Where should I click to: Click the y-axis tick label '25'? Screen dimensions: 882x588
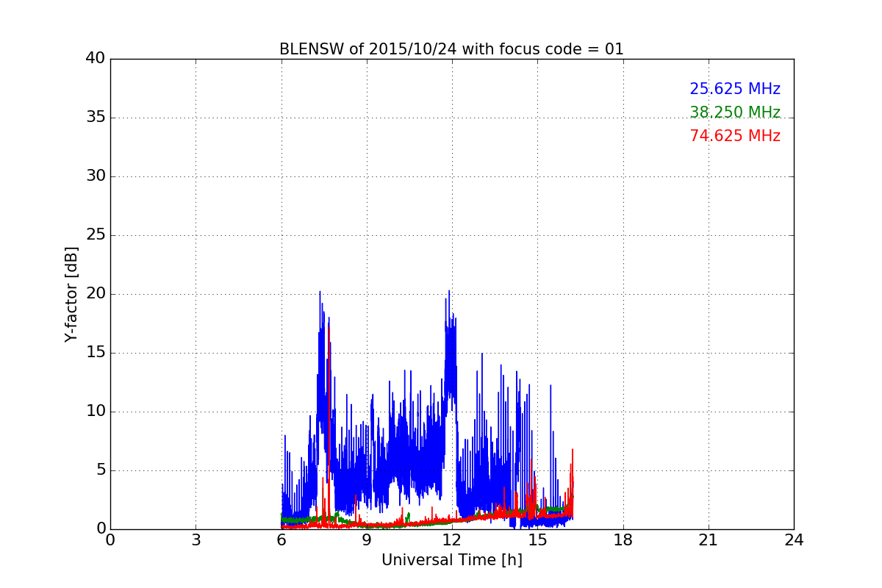pyautogui.click(x=96, y=235)
